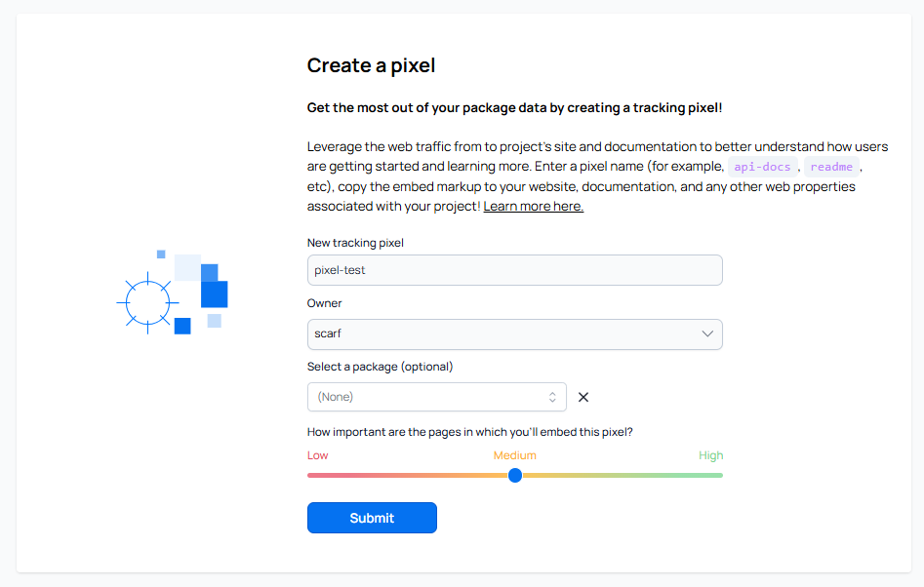924x587 pixels.
Task: Select the scarf owner value text
Action: (x=328, y=333)
